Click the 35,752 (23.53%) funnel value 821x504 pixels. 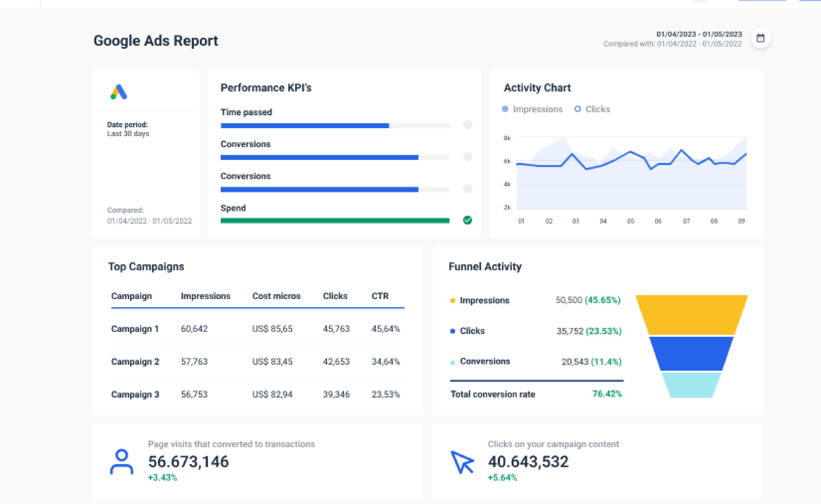[x=589, y=331]
